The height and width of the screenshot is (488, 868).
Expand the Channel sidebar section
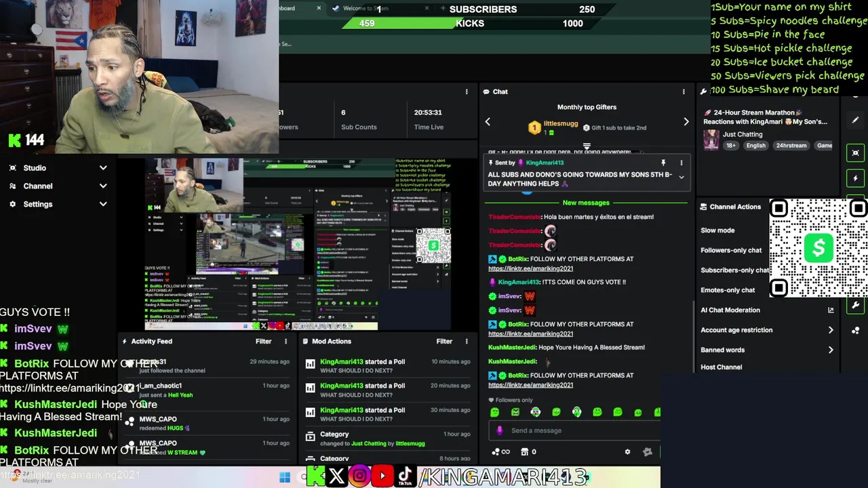103,186
